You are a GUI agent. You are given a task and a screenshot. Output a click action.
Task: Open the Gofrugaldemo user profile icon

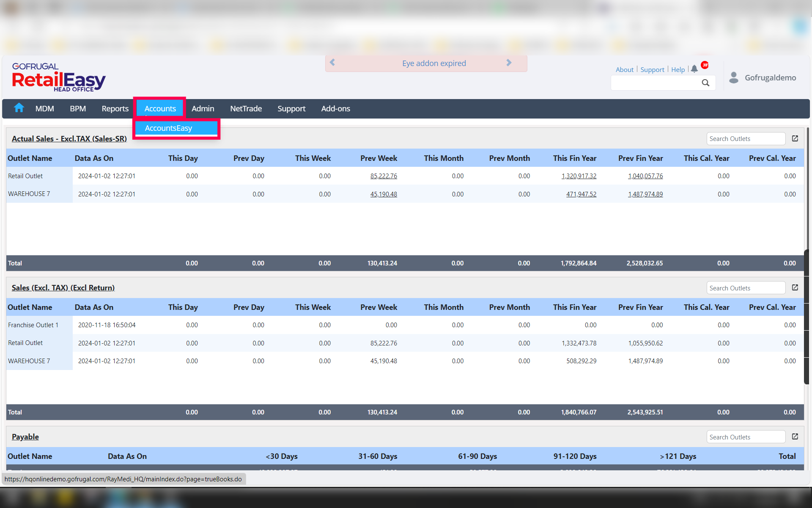(734, 77)
